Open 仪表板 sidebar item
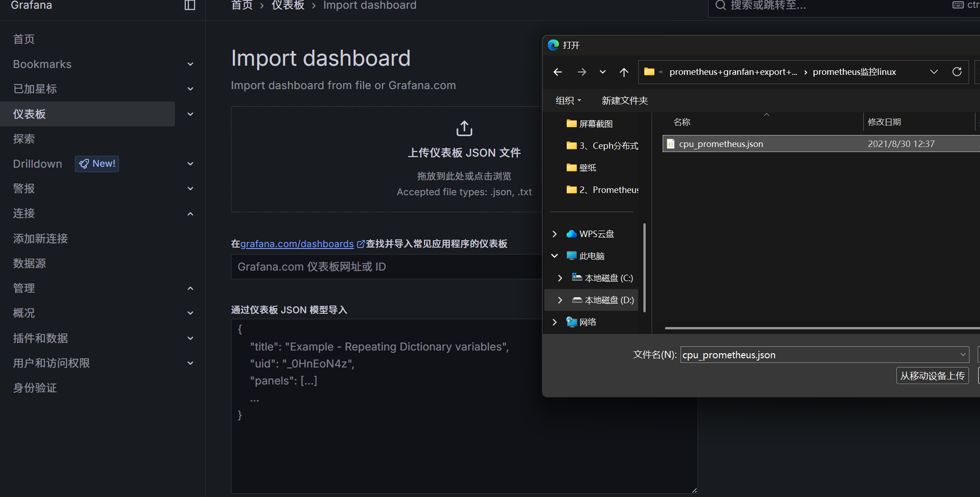Viewport: 980px width, 497px height. pos(87,114)
